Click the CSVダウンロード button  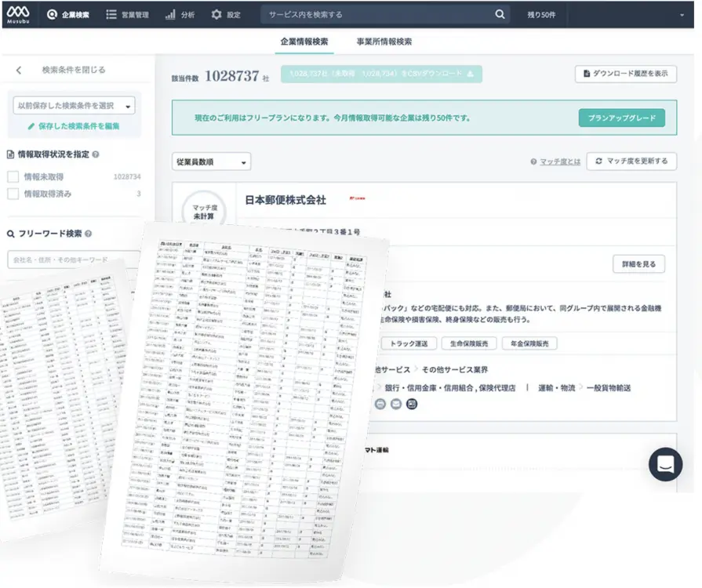[x=381, y=74]
